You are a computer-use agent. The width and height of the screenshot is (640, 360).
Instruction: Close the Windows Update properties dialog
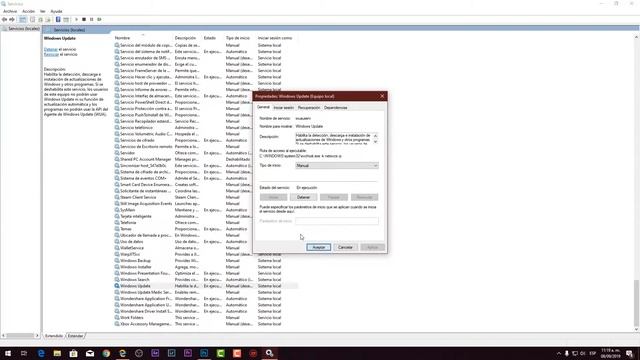(x=382, y=96)
